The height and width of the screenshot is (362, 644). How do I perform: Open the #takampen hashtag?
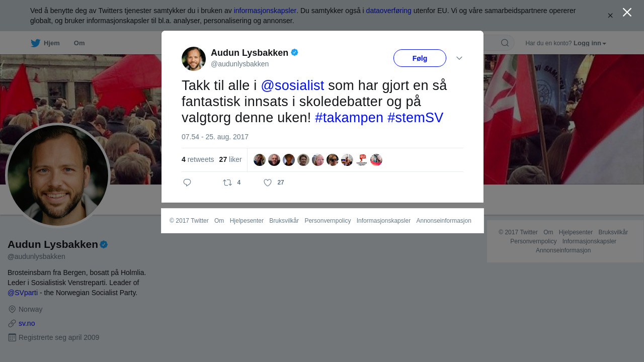(349, 118)
